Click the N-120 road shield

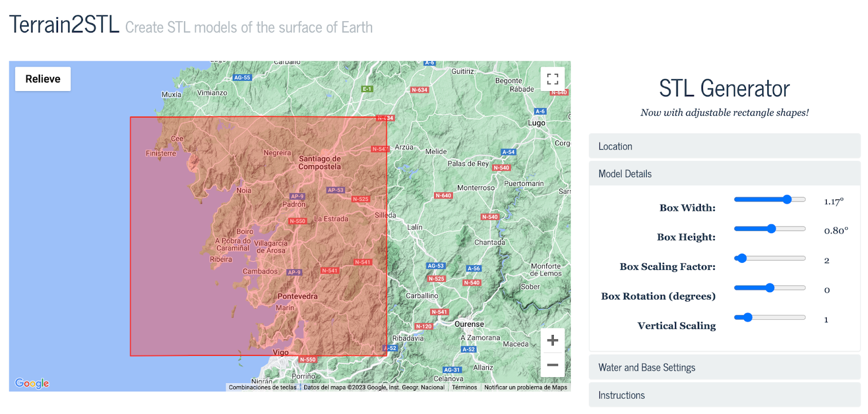coord(424,326)
